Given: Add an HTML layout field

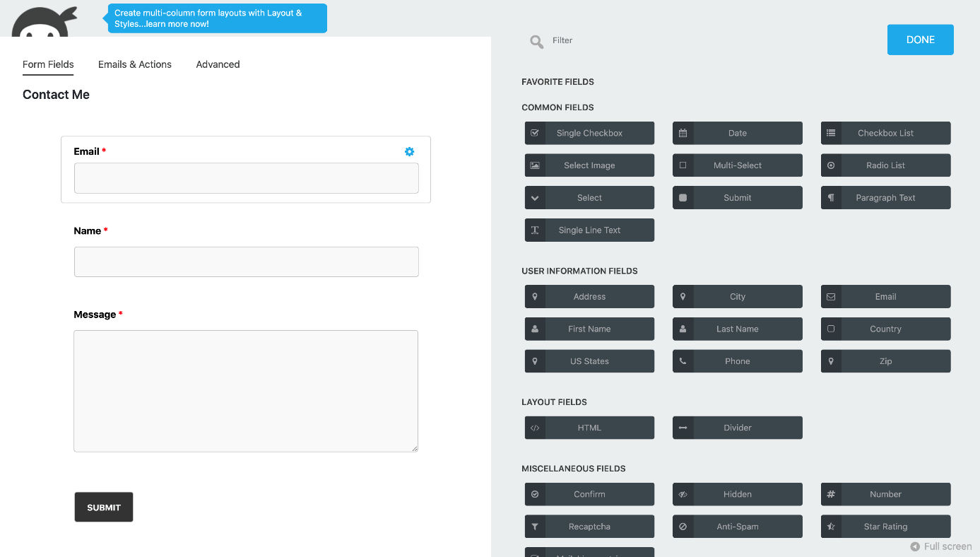Looking at the screenshot, I should [x=589, y=428].
